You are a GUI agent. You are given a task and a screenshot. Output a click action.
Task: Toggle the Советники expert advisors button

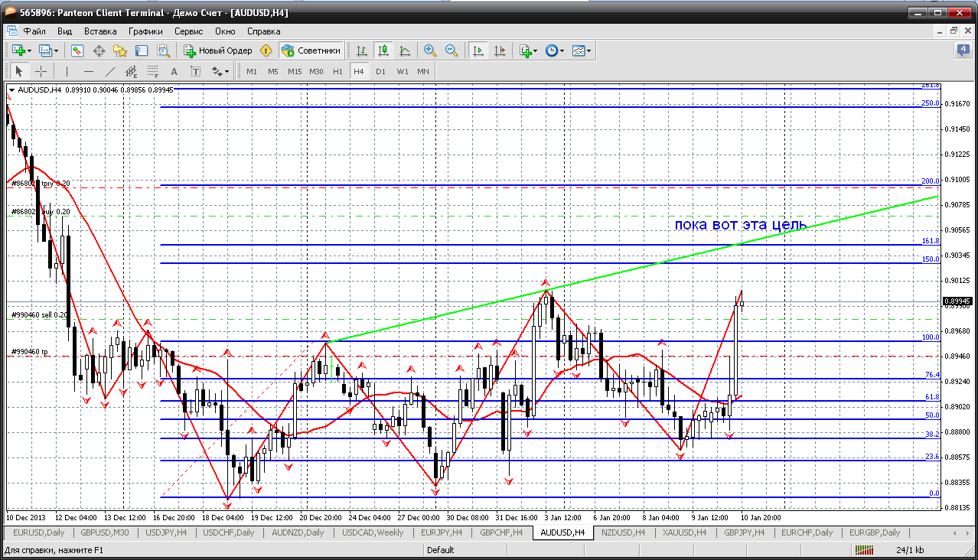(x=311, y=50)
